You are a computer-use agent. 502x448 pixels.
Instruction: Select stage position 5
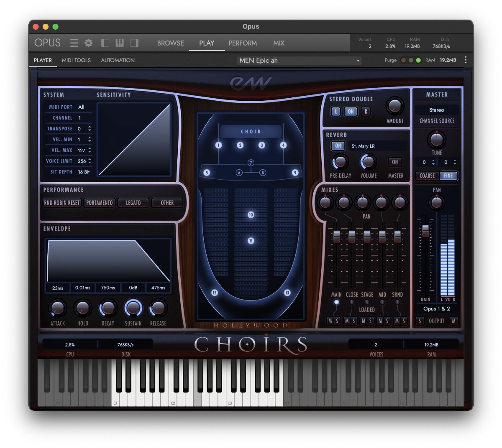tap(207, 172)
